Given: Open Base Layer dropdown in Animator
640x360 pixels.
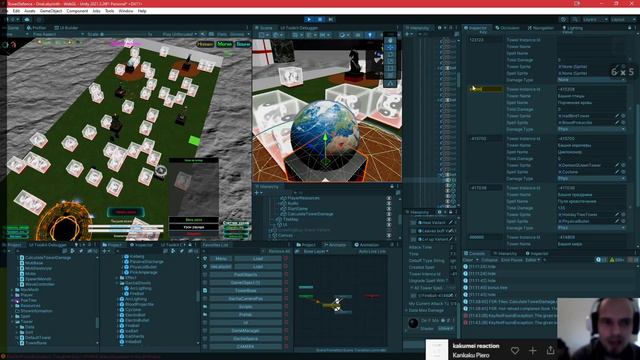Looking at the screenshot, I should click(x=316, y=251).
